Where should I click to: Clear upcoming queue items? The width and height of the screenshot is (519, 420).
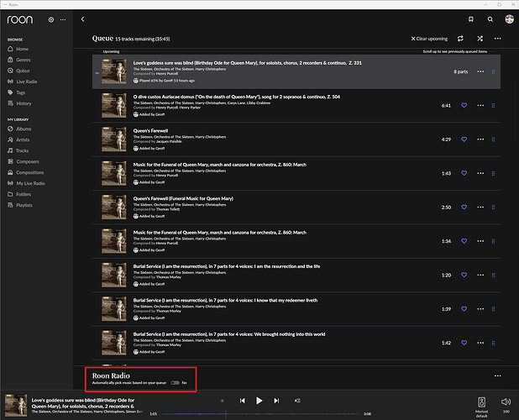pos(429,39)
